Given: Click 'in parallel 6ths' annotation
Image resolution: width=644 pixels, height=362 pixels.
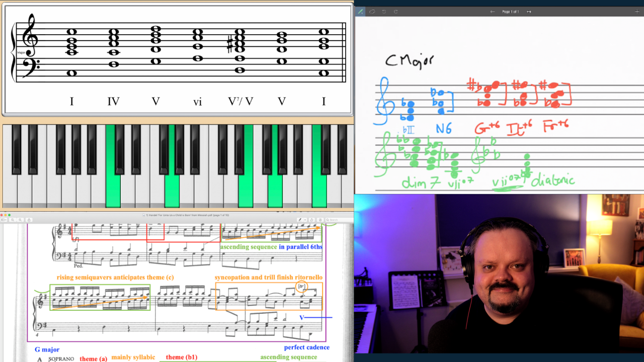Looking at the screenshot, I should [x=300, y=247].
